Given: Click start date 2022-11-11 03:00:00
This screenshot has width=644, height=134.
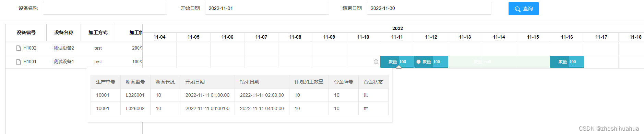Looking at the screenshot, I should (207, 109).
